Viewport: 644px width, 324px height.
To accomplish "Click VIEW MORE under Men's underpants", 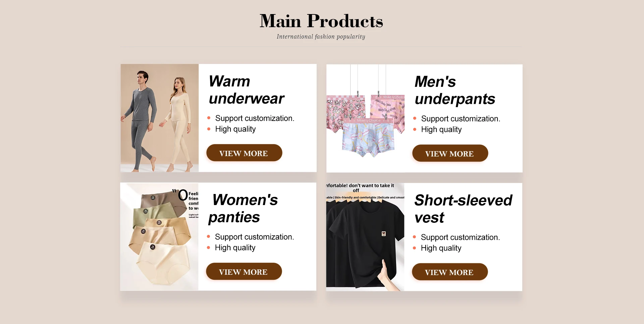I will 450,153.
